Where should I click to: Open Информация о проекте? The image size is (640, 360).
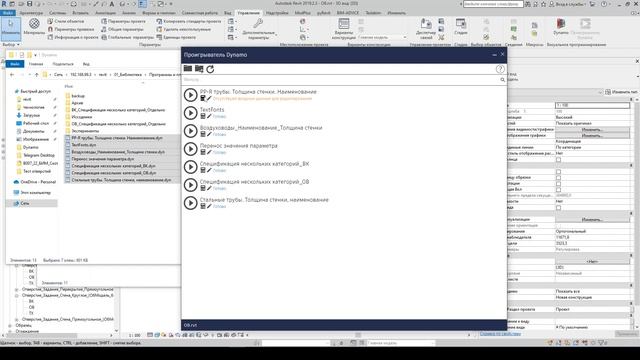[x=73, y=37]
